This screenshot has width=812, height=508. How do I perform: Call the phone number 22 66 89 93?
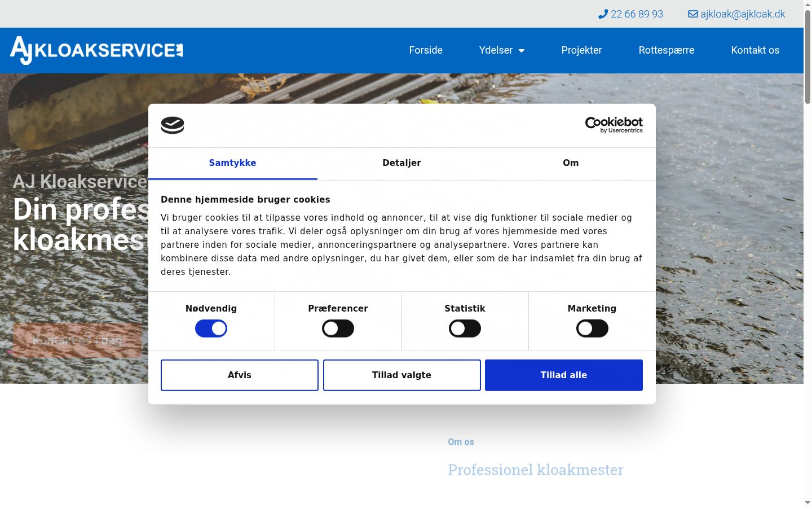tap(637, 14)
